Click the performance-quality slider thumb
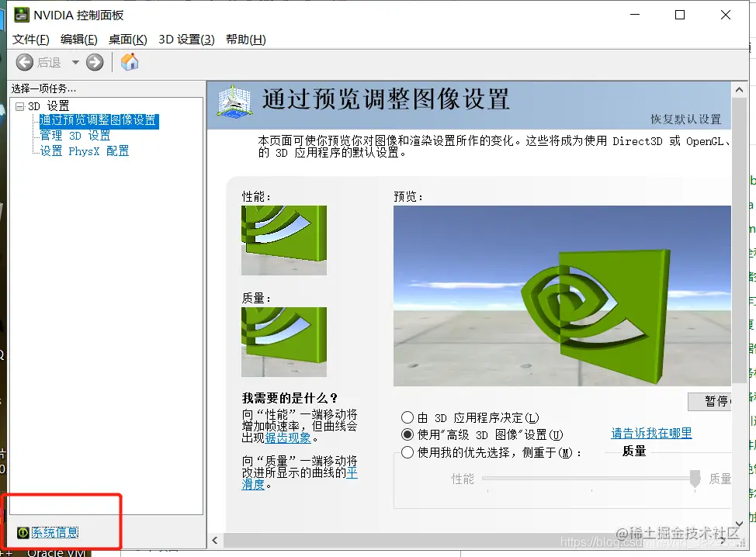The height and width of the screenshot is (557, 756). coord(695,479)
